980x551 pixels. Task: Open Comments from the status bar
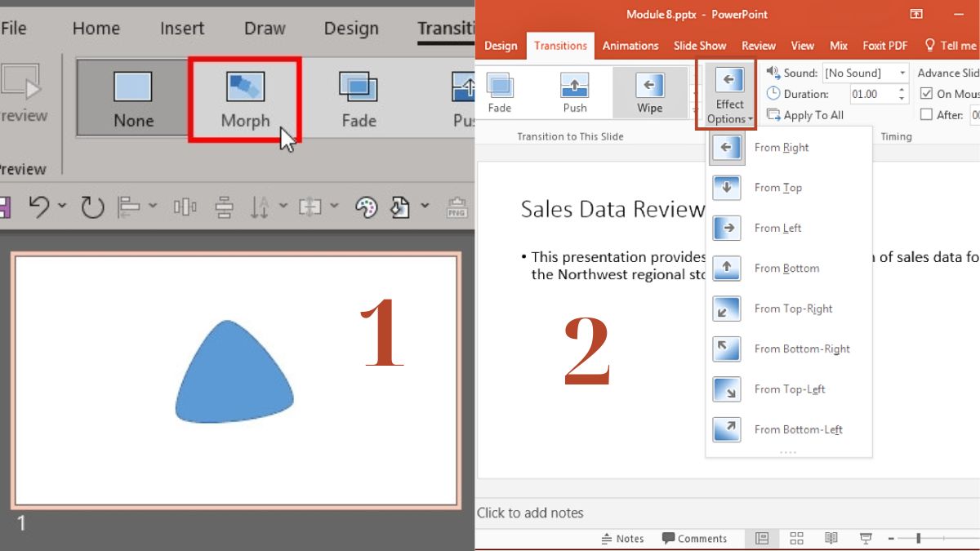click(x=694, y=539)
